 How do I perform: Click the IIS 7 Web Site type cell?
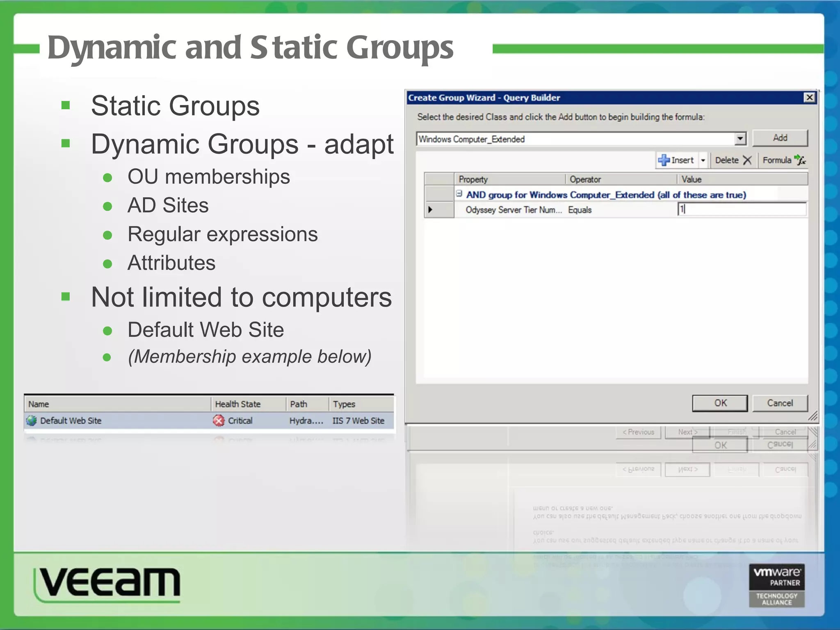click(x=358, y=420)
